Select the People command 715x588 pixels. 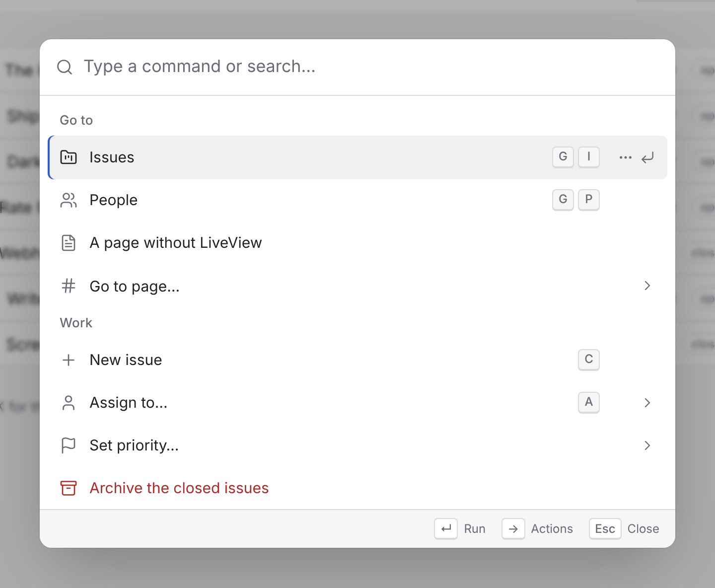coord(357,200)
